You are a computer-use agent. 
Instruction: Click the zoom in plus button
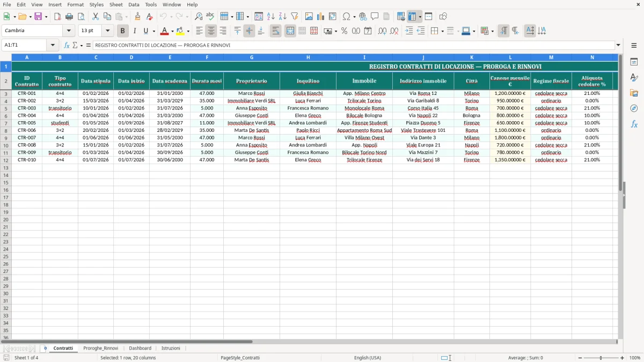623,358
